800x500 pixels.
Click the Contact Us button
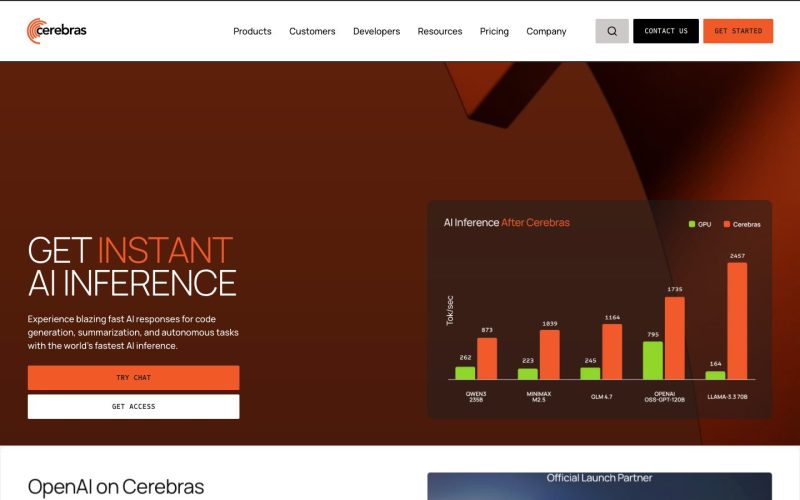[x=666, y=31]
